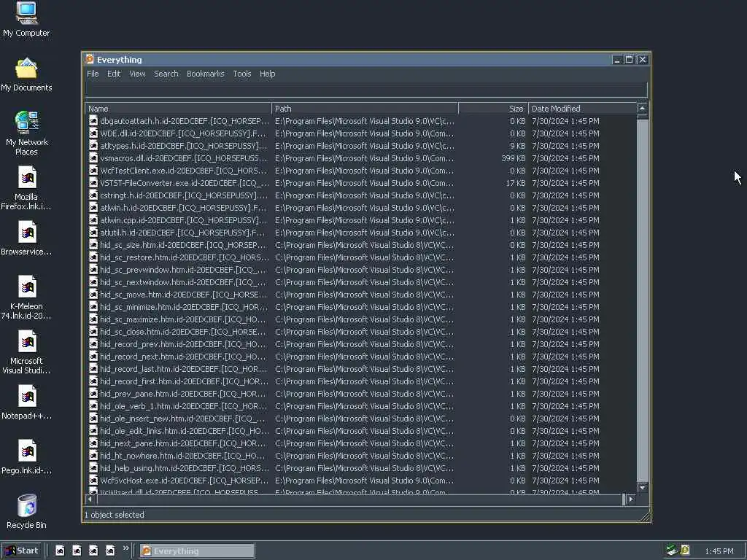This screenshot has height=560, width=747.
Task: Open the View menu
Action: point(137,74)
